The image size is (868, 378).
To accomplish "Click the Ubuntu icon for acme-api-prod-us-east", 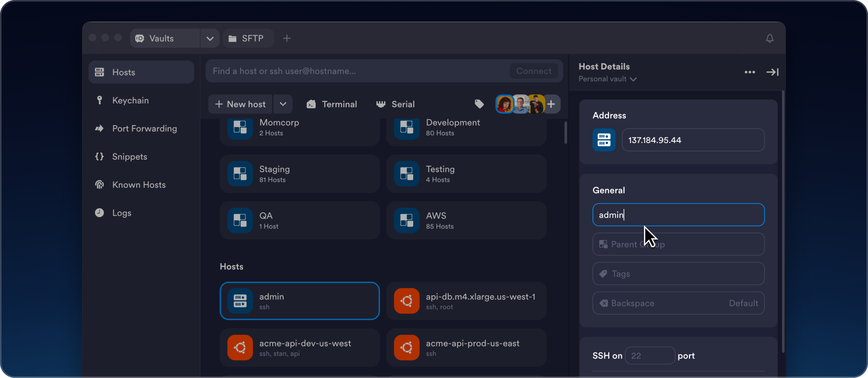I will click(407, 347).
